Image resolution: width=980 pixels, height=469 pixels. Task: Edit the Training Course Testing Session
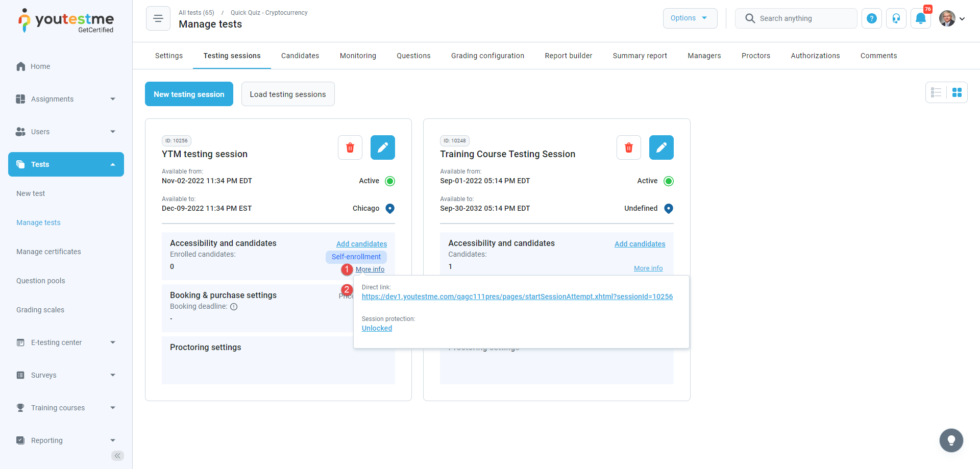point(661,147)
